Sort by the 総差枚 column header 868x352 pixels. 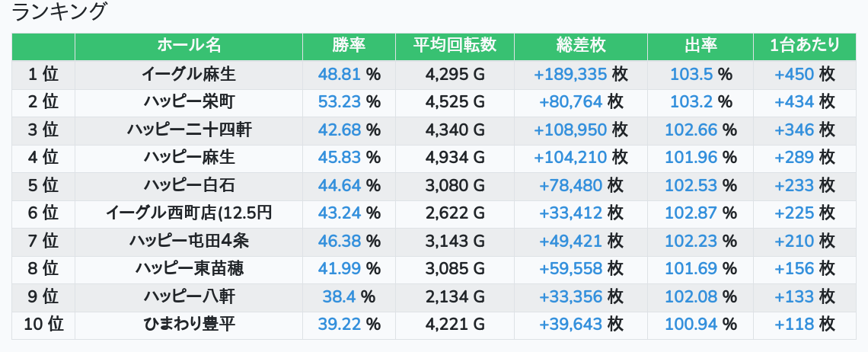[x=581, y=46]
